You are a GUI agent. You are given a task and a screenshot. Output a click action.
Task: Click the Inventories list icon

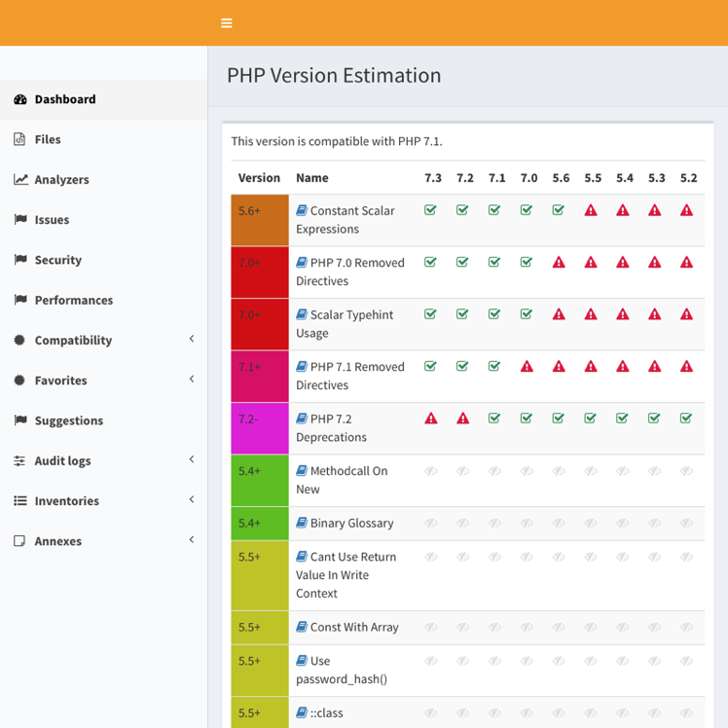tap(20, 500)
